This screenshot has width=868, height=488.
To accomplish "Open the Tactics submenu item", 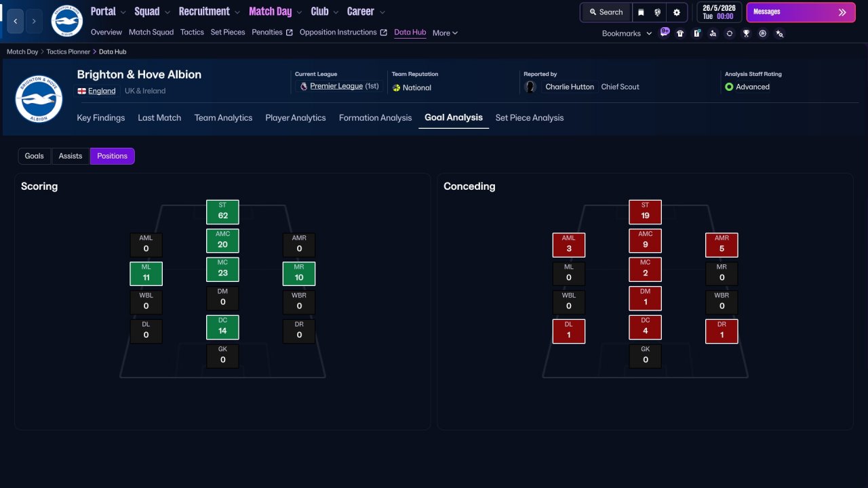I will point(192,33).
